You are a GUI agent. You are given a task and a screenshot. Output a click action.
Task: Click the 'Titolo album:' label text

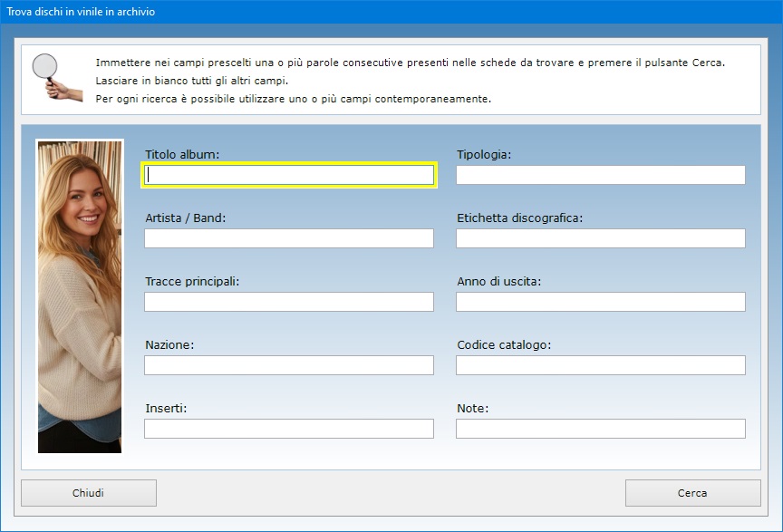[182, 155]
